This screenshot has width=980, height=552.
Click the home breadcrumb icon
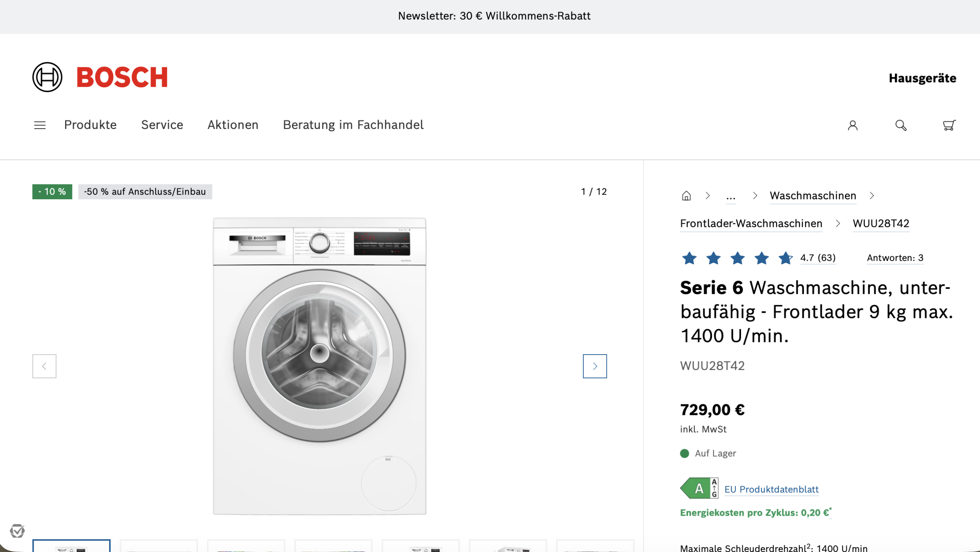tap(686, 196)
